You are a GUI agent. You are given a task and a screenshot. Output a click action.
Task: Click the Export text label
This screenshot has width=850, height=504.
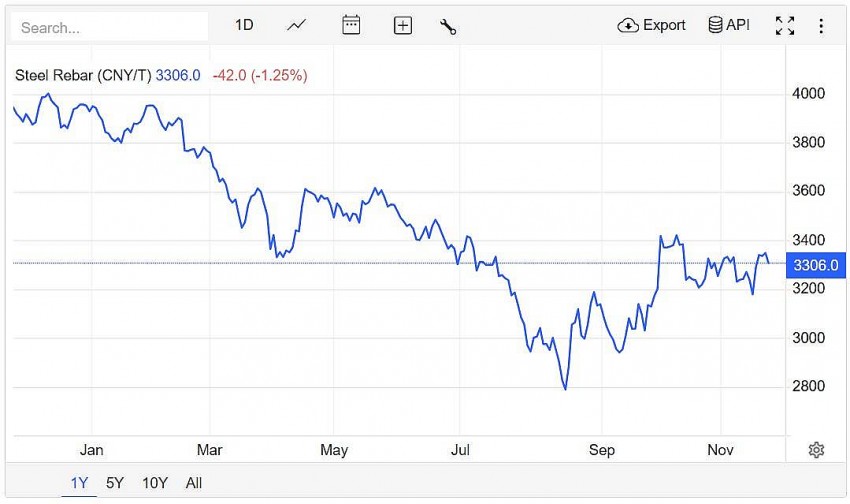[x=664, y=25]
